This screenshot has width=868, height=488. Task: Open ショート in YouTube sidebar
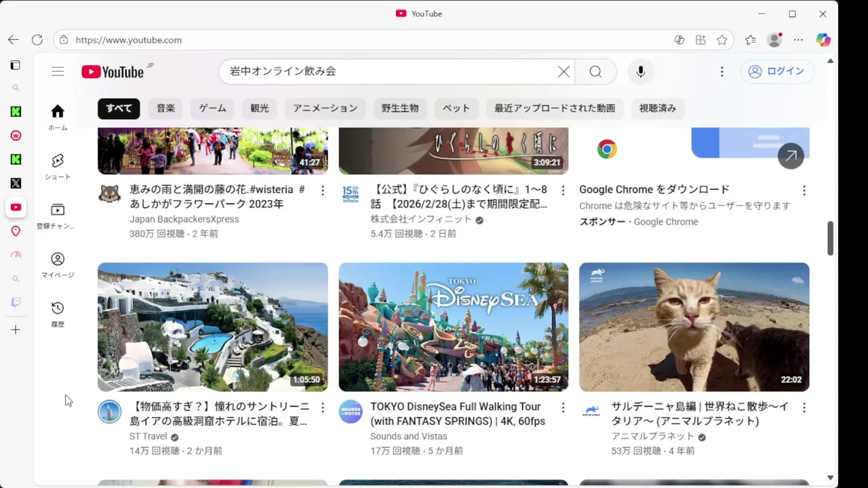(58, 167)
